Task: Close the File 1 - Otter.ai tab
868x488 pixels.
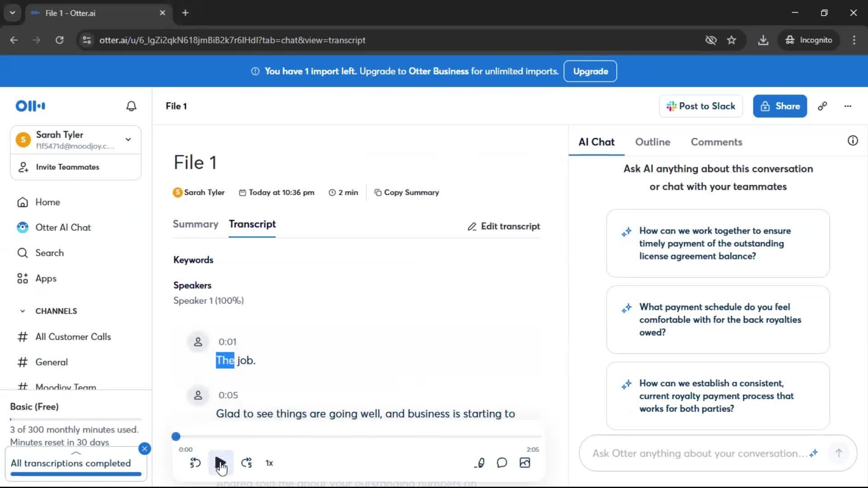Action: click(x=162, y=13)
